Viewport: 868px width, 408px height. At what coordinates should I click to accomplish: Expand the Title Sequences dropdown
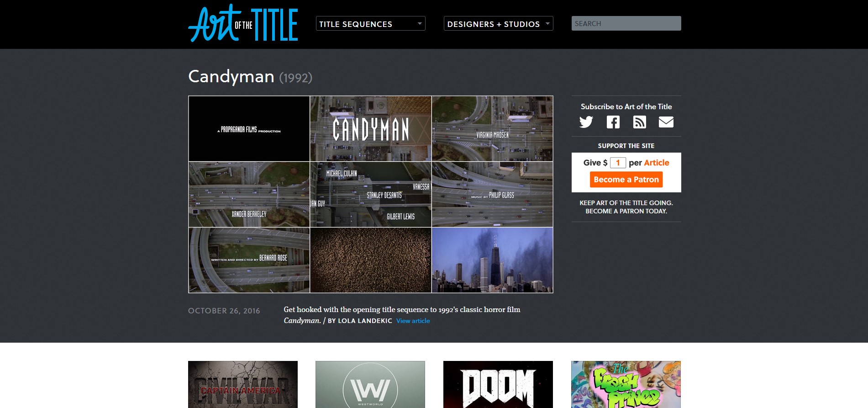370,24
